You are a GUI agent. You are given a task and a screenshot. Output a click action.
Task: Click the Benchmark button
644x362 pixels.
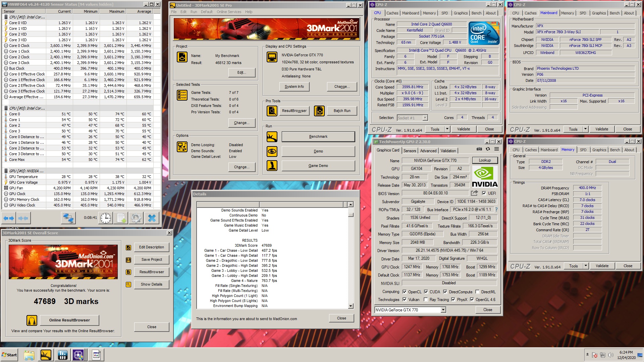318,137
